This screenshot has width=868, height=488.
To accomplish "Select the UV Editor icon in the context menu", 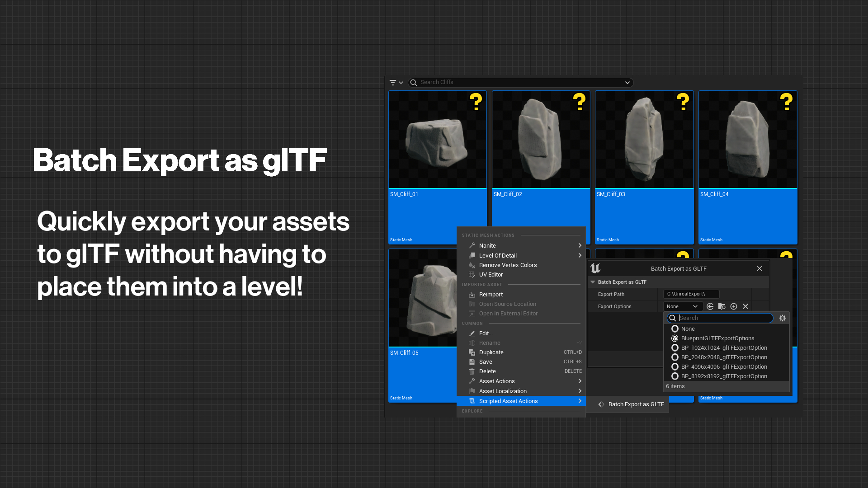I will point(472,274).
